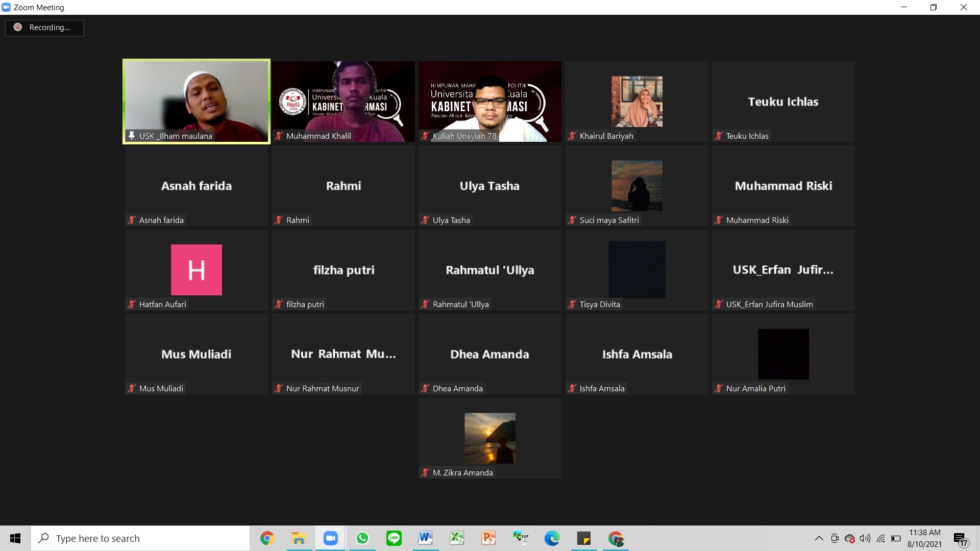Open LINE app in taskbar
This screenshot has width=980, height=551.
394,538
